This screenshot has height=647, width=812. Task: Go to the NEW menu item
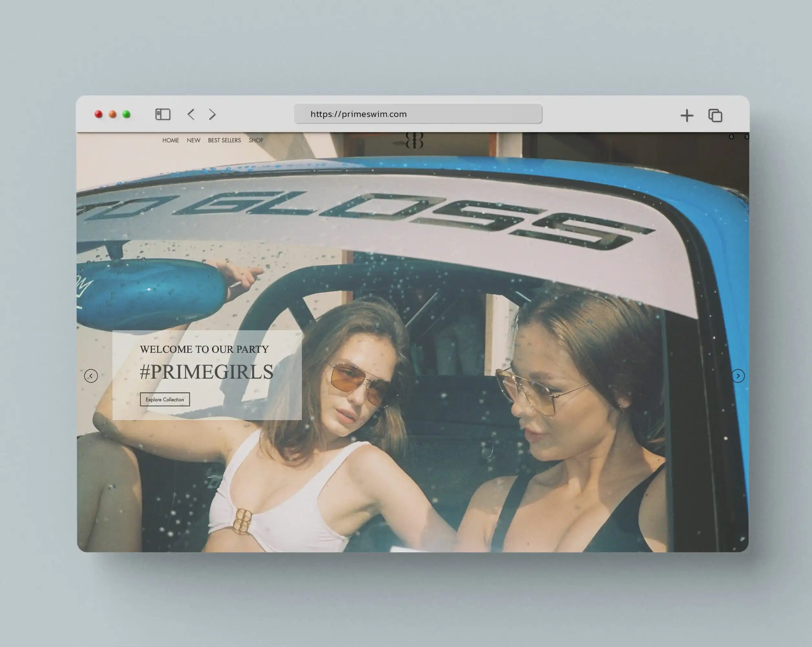point(193,140)
